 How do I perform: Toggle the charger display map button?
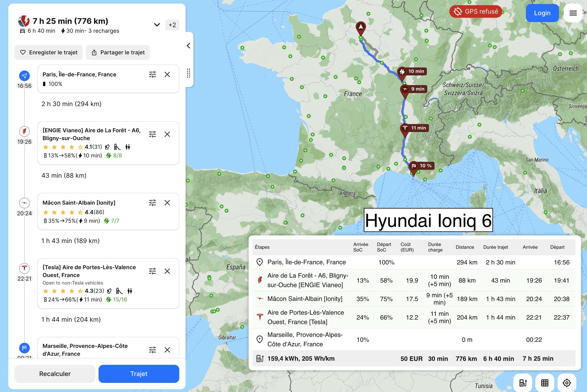point(523,383)
